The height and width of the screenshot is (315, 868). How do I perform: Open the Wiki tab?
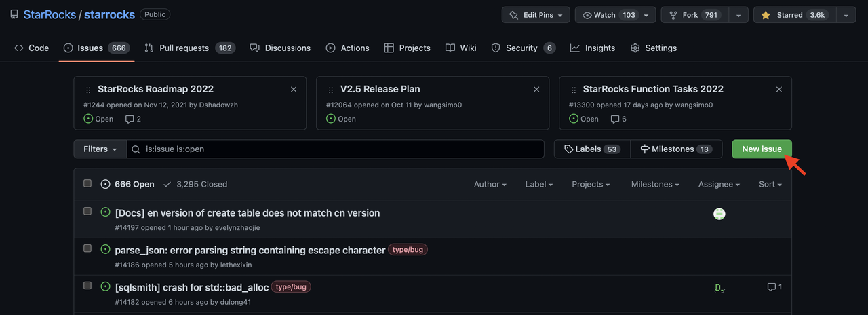tap(461, 48)
